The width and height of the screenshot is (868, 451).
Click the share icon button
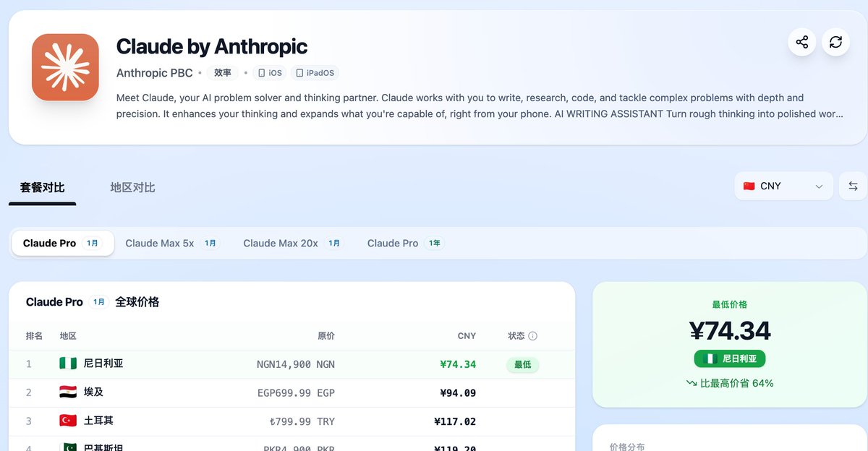click(x=802, y=42)
